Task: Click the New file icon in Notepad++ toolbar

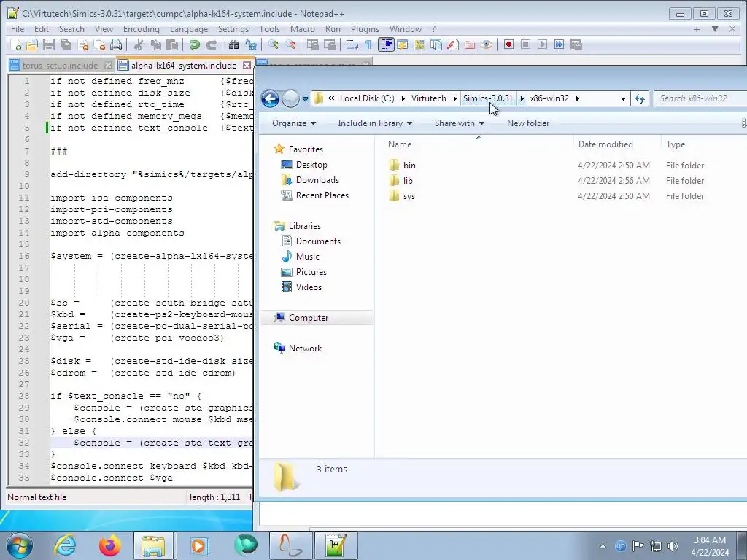Action: click(x=16, y=44)
